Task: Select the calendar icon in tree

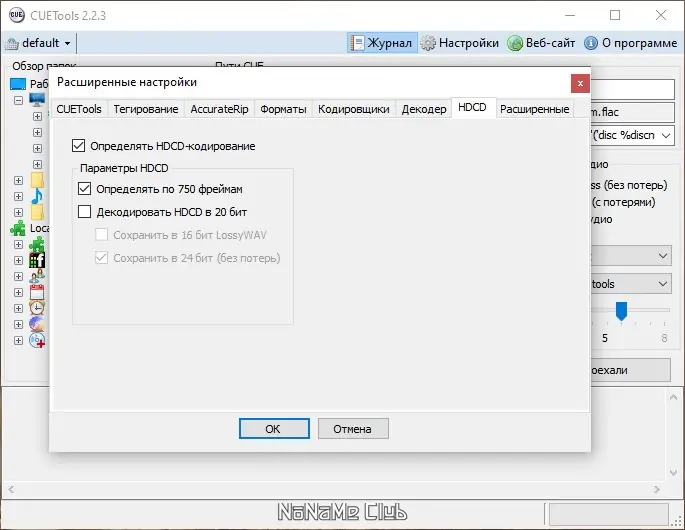Action: 37,292
